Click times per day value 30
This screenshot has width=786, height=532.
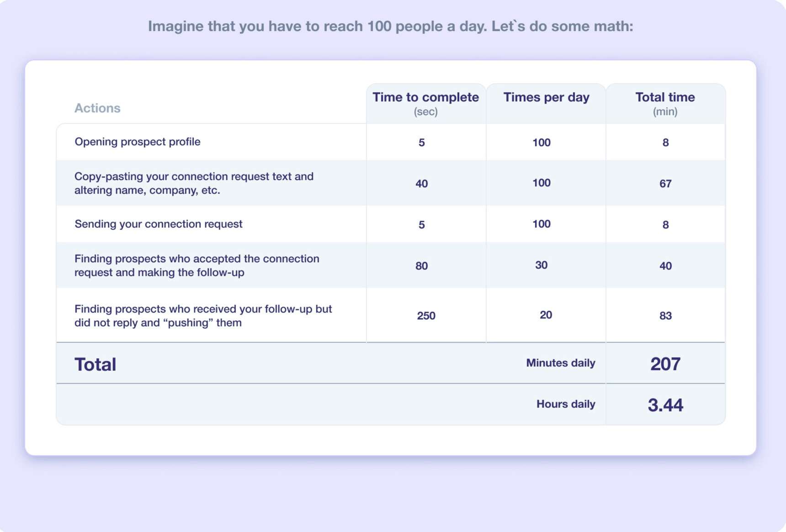(541, 265)
